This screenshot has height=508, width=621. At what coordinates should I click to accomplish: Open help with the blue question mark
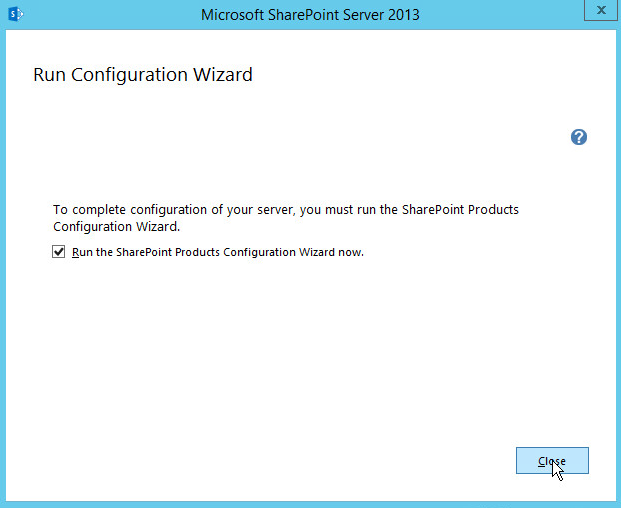pyautogui.click(x=579, y=137)
